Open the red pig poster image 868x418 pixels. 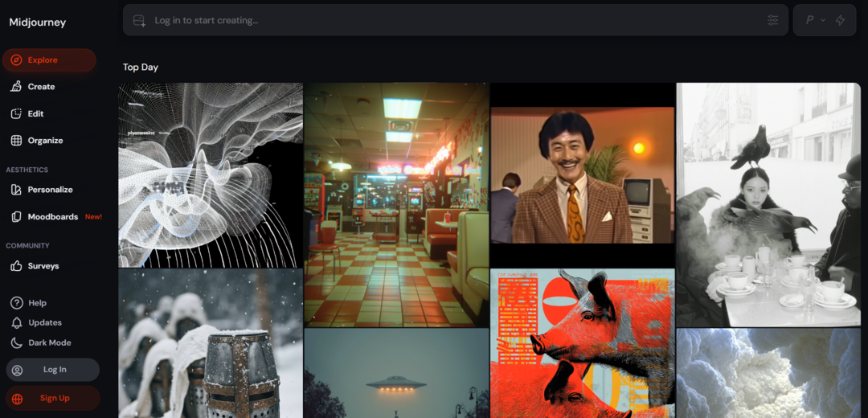tap(582, 342)
